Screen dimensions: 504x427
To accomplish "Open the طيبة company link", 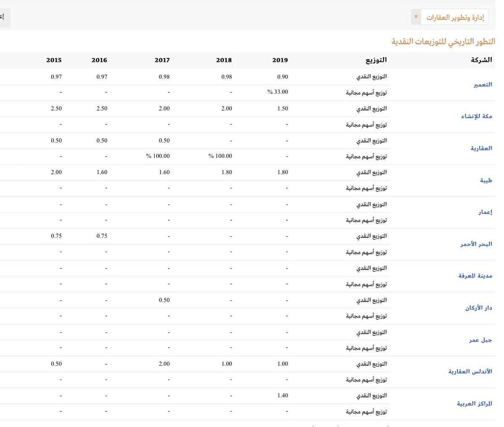I will tap(486, 180).
